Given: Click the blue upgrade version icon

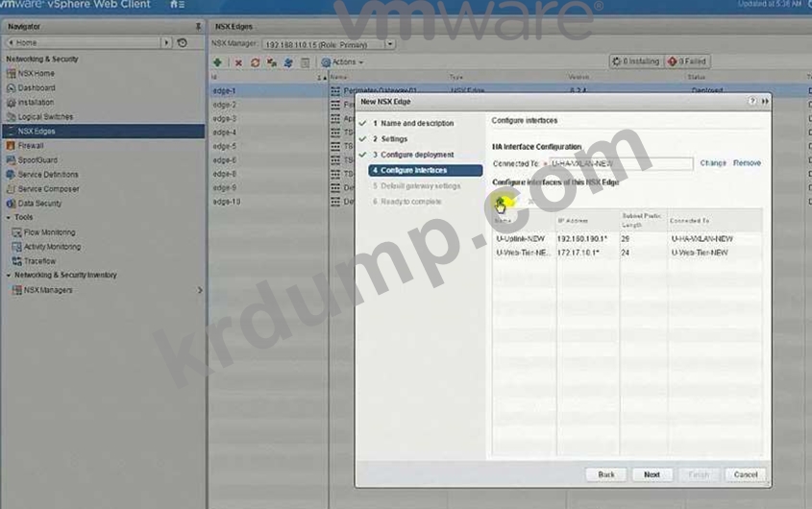Looking at the screenshot, I should point(288,62).
